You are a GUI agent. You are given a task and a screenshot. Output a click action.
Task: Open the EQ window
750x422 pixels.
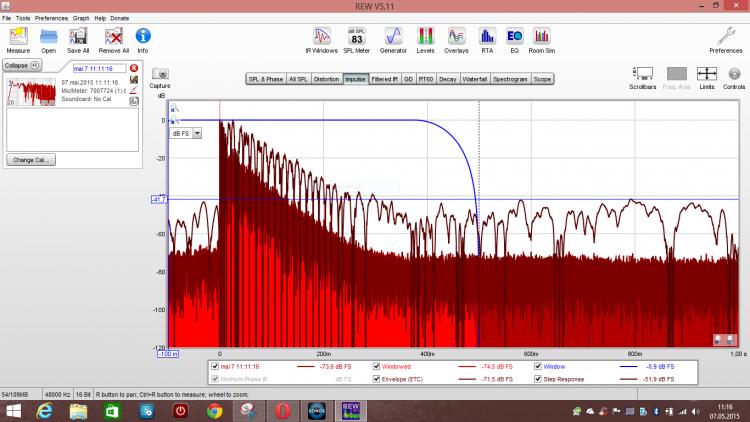[x=515, y=36]
